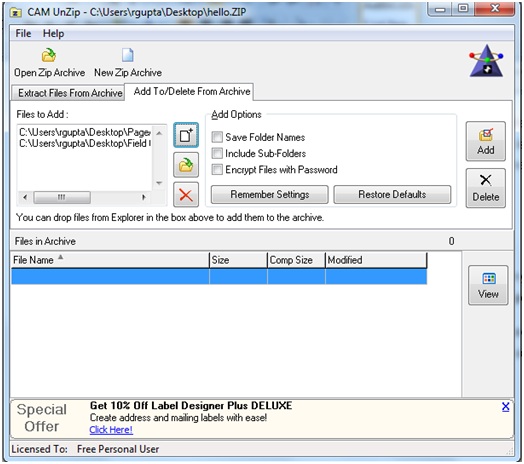524x464 pixels.
Task: Click the right arrow of horizontal scrollbar
Action: tap(144, 197)
